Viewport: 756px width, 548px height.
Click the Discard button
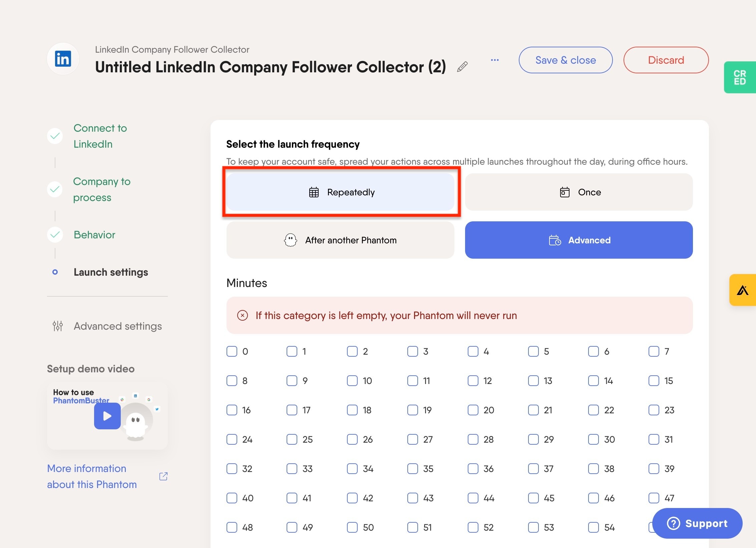[666, 60]
